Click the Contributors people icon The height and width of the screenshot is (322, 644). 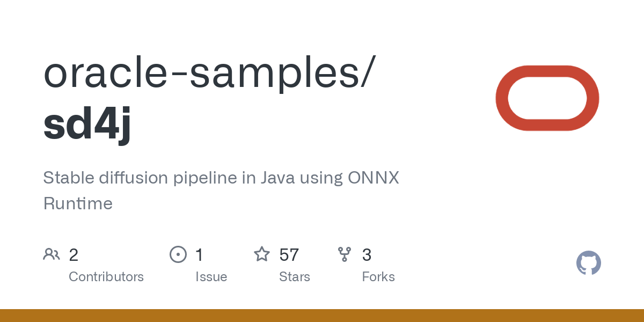(52, 254)
